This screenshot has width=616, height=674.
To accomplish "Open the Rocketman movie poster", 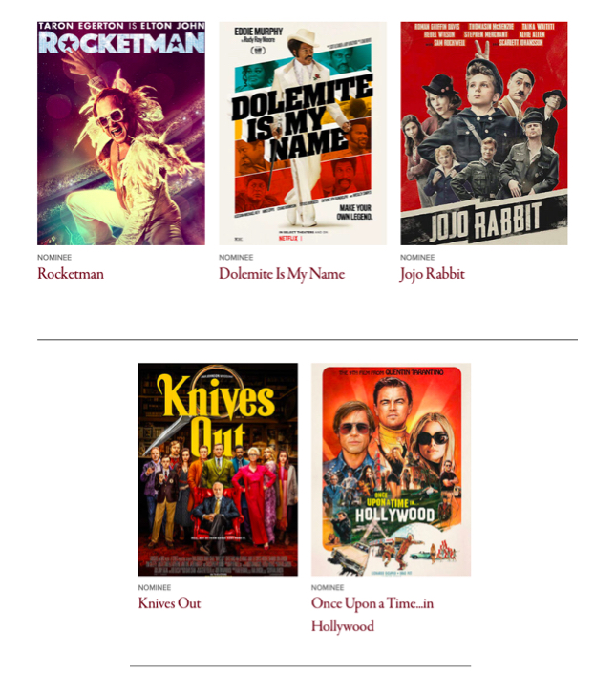I will (120, 134).
